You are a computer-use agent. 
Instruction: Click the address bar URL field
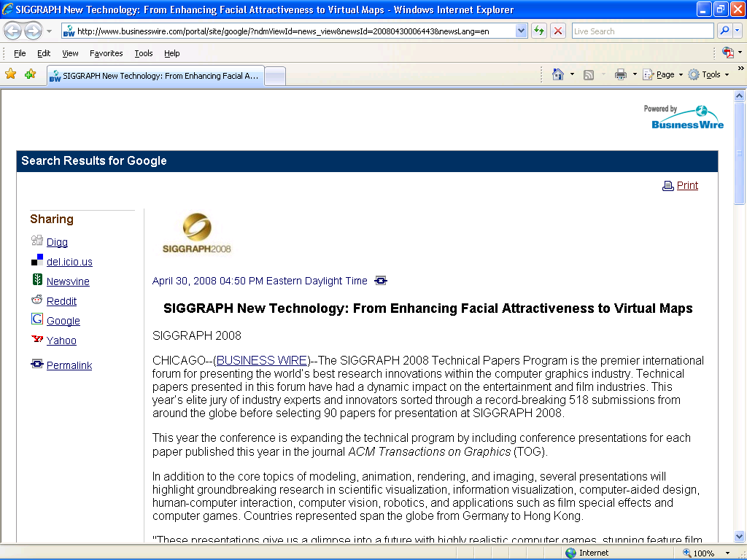(x=289, y=31)
